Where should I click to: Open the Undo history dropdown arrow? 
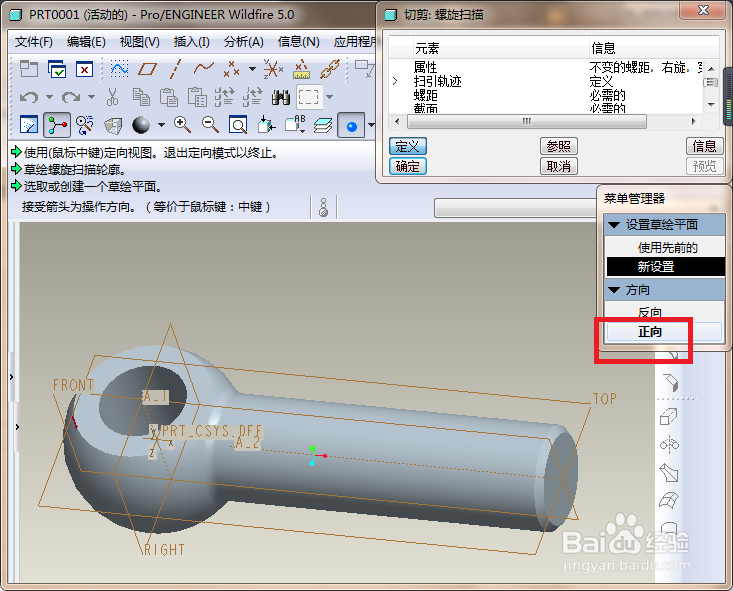pyautogui.click(x=49, y=97)
